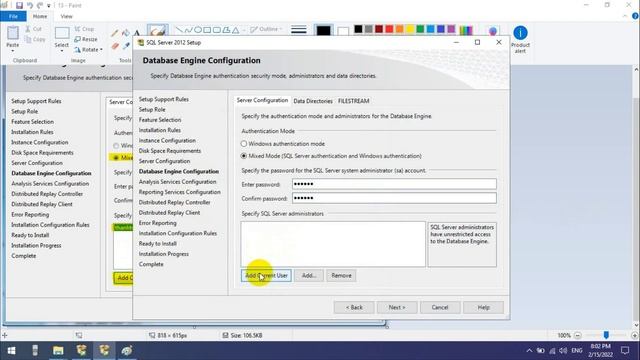640x360 pixels.
Task: Click Cancel in the SQL Server Setup dialog
Action: click(x=440, y=307)
